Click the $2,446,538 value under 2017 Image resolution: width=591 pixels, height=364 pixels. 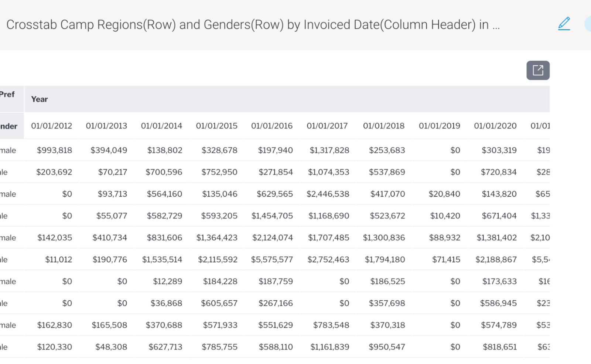(x=328, y=194)
